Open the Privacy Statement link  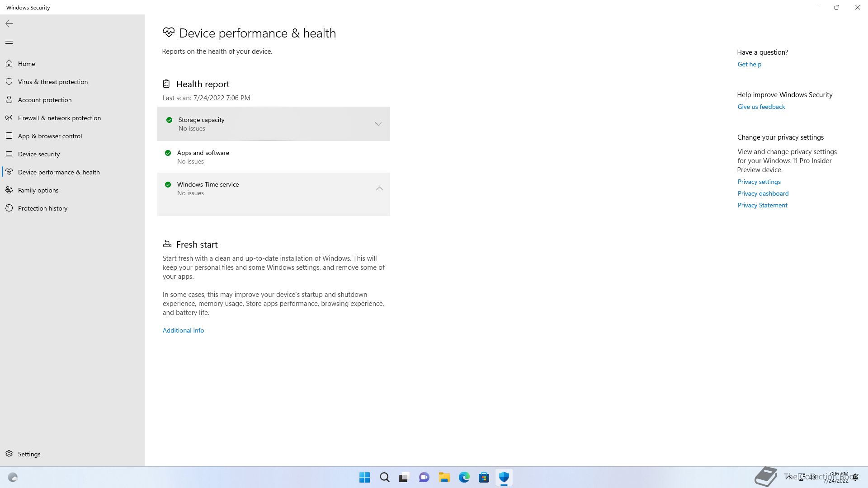tap(762, 205)
